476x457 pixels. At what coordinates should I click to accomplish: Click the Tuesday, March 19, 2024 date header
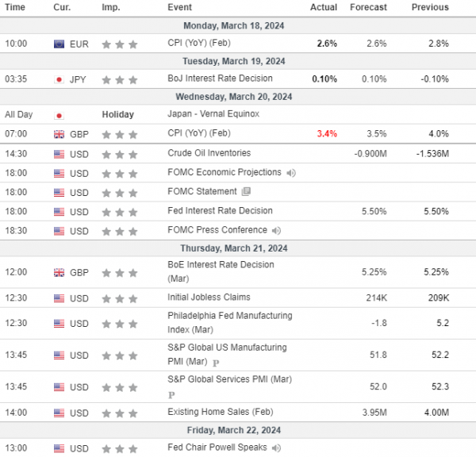(x=234, y=61)
